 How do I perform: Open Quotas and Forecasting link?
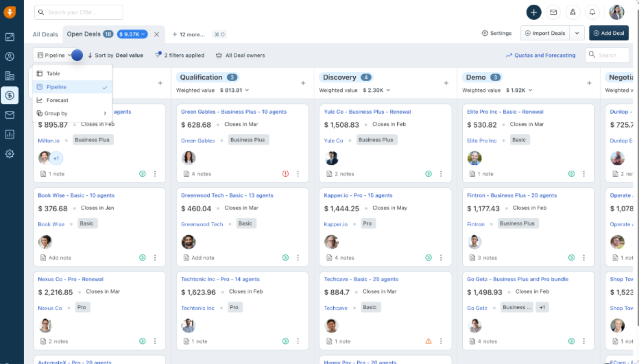coord(540,55)
